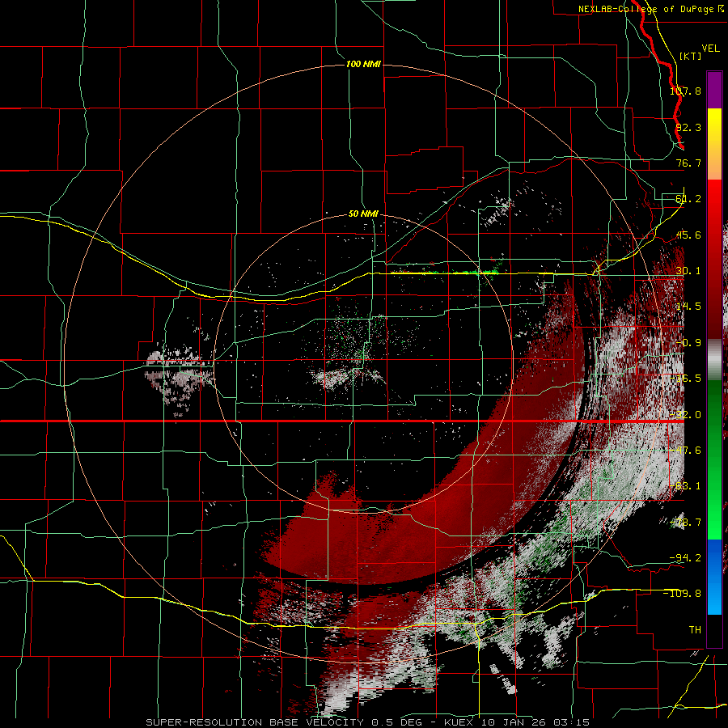The height and width of the screenshot is (728, 728).
Task: Click the 14.5 legend value
Action: (688, 307)
